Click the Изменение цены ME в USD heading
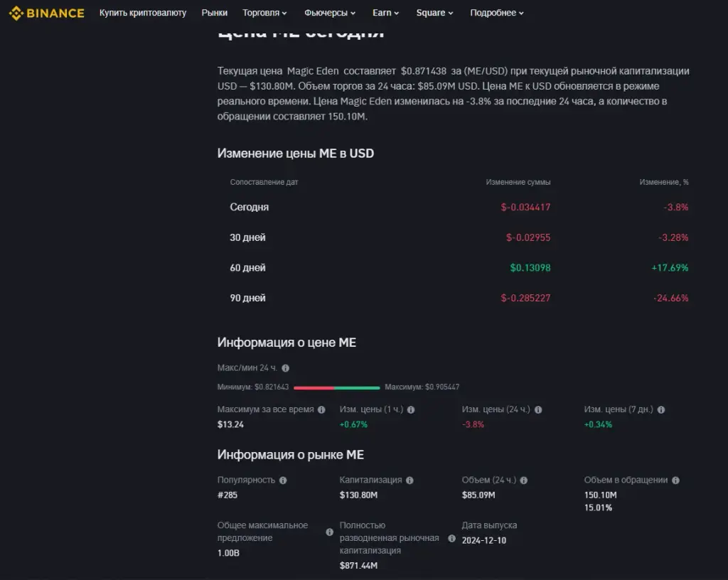 pyautogui.click(x=295, y=154)
